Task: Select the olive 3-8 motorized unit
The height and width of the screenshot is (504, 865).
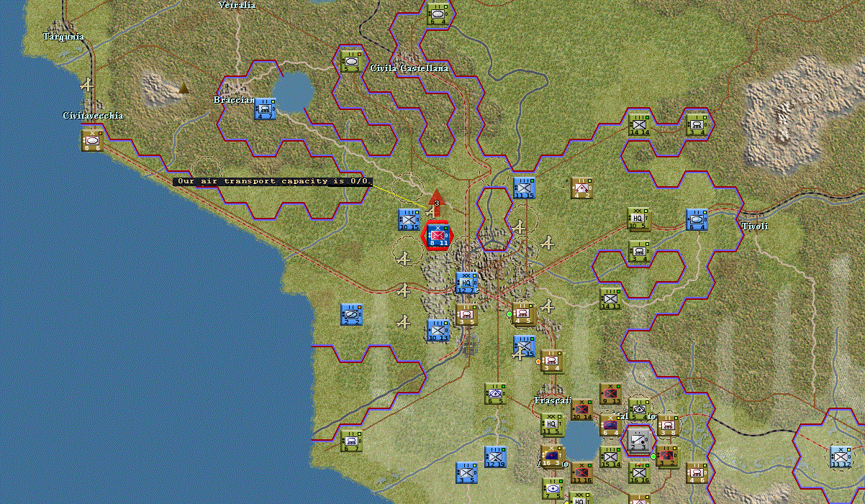Action: tap(668, 424)
